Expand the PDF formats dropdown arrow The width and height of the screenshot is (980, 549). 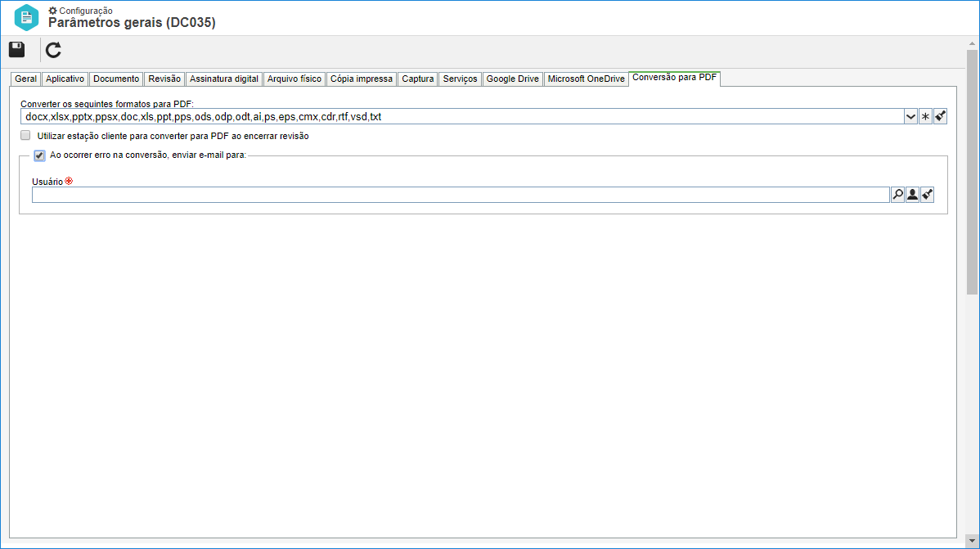[x=910, y=116]
